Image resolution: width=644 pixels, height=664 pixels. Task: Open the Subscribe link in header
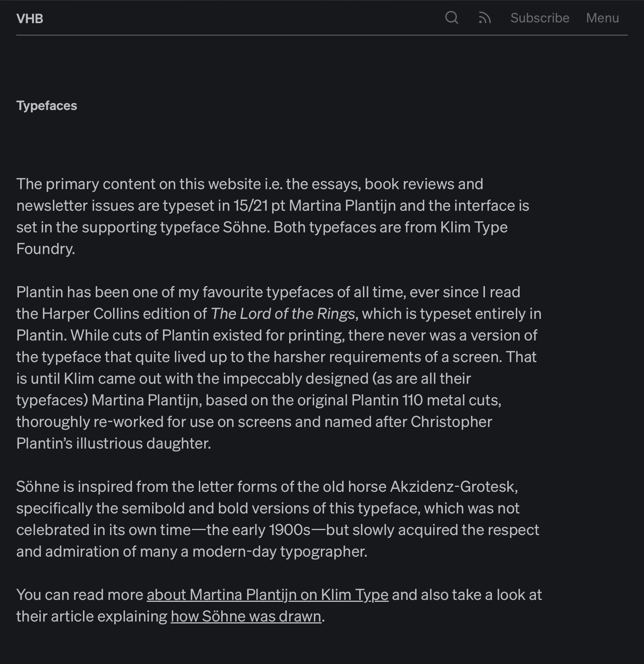tap(540, 18)
